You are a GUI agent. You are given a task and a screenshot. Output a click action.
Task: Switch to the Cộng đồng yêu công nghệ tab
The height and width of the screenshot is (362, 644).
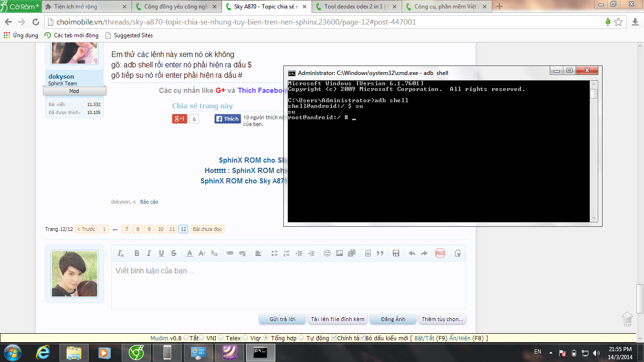(177, 7)
